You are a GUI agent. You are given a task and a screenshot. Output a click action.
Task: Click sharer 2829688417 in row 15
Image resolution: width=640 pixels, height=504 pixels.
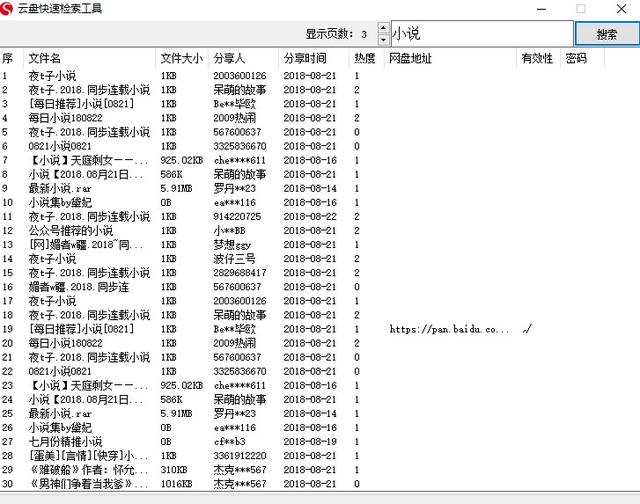[240, 273]
